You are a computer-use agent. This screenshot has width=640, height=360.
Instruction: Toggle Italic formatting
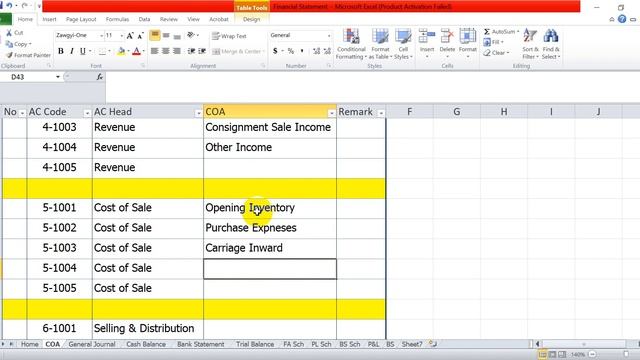72,51
